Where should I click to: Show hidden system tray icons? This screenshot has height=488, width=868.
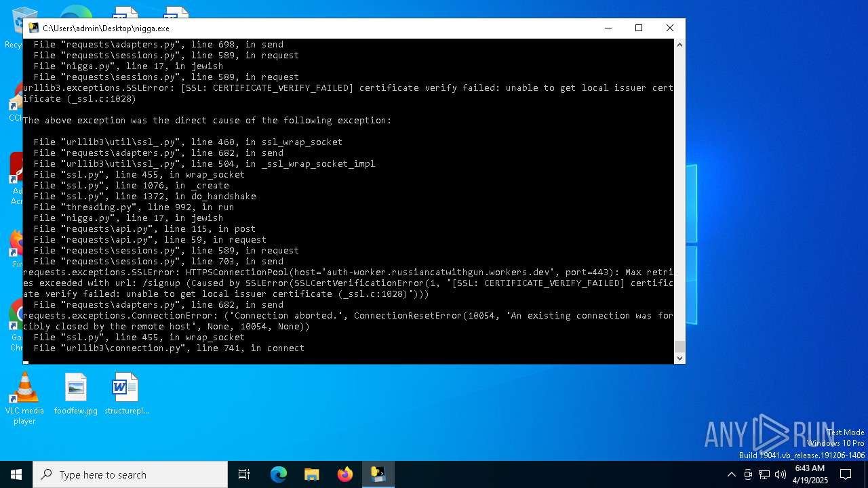731,474
